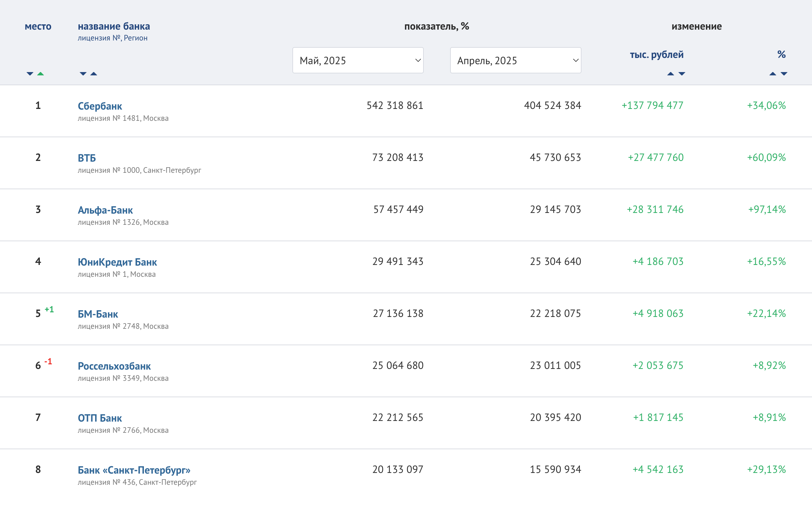This screenshot has width=812, height=520.
Task: Select БМ-Банк April value 22 218 075
Action: tap(555, 313)
